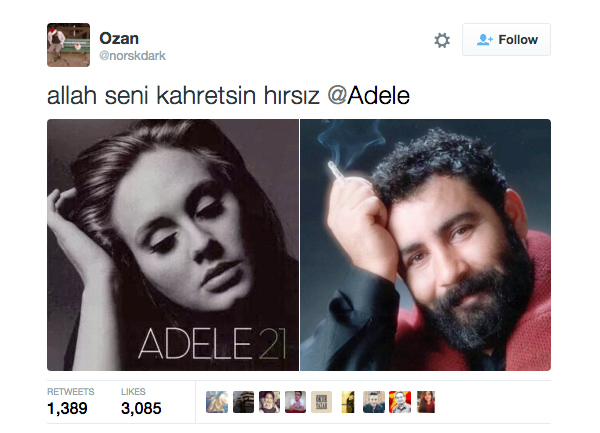Click the Follow button

(x=506, y=39)
